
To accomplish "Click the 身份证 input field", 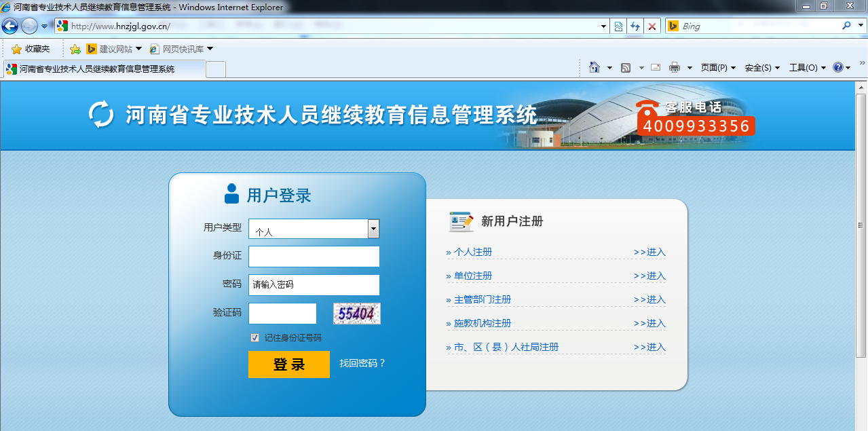I will tap(314, 257).
